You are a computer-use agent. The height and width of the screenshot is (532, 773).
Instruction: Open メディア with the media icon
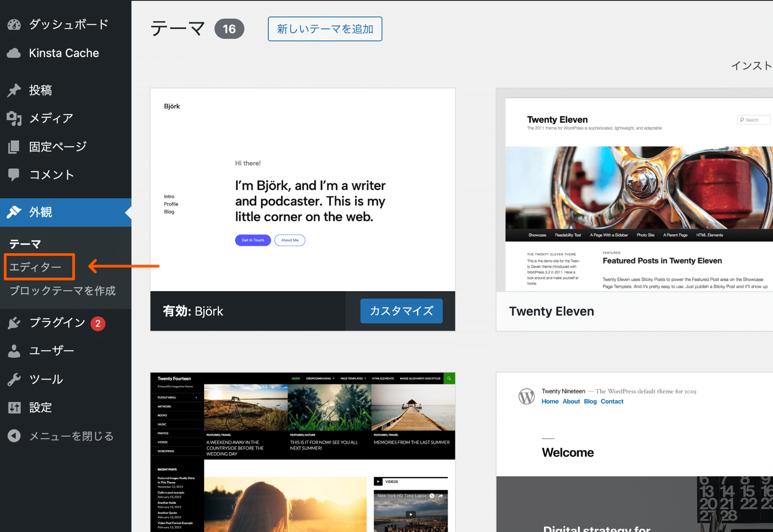[x=14, y=118]
